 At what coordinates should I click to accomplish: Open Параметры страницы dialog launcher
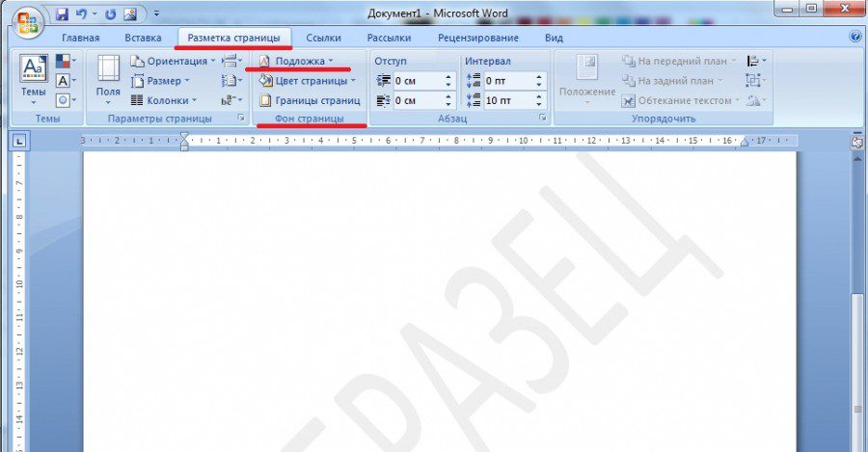[241, 118]
